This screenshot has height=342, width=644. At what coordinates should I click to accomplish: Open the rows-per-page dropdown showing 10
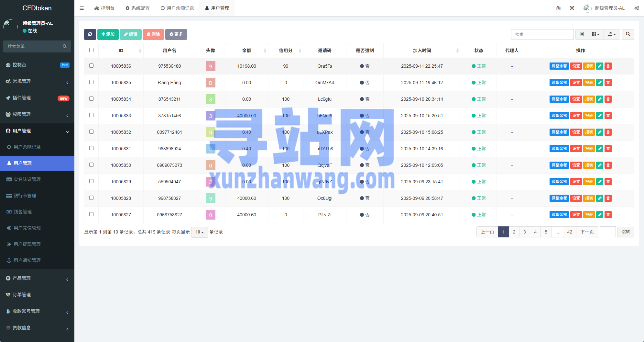[x=199, y=232]
